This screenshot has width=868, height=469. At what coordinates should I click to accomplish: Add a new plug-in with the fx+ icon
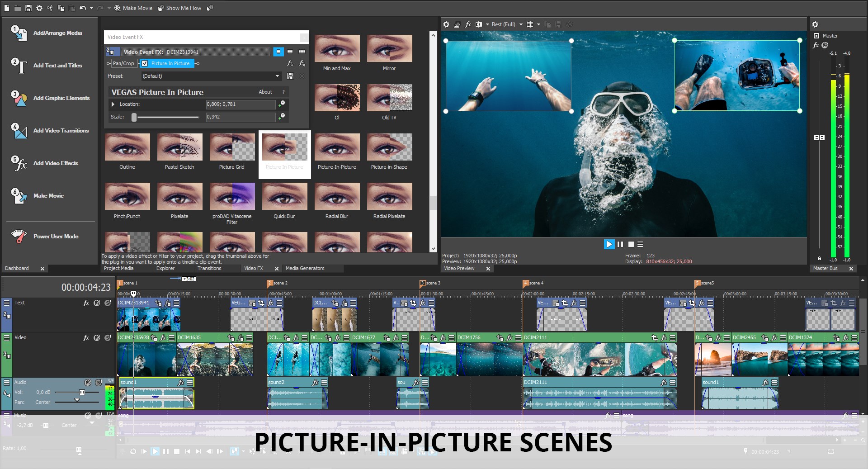pos(290,63)
